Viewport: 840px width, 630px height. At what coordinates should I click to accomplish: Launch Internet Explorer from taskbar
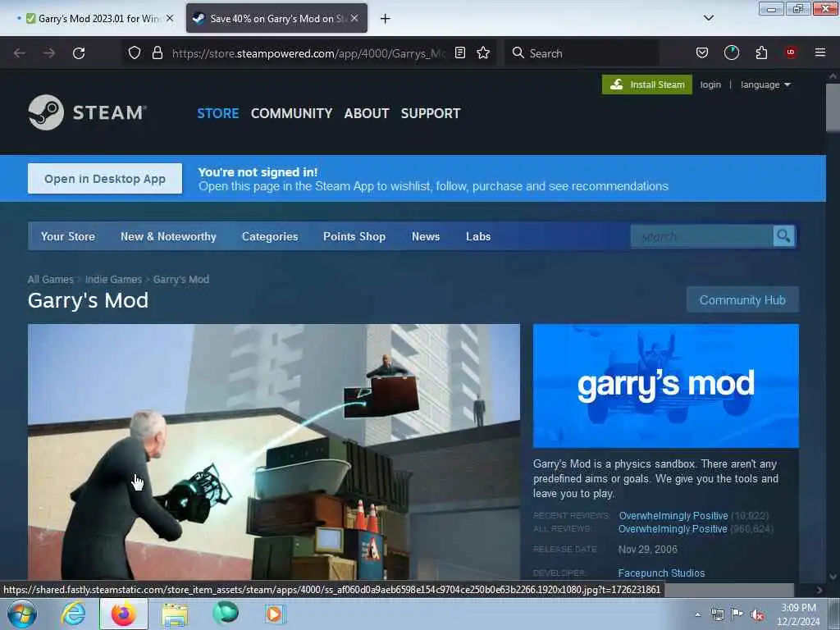click(x=73, y=614)
